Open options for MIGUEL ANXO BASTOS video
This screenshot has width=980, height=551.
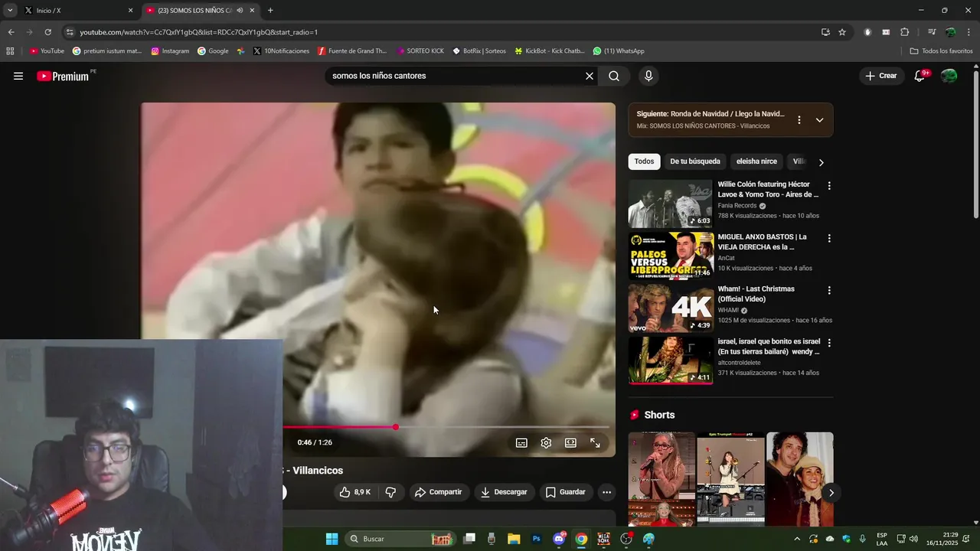coord(828,239)
